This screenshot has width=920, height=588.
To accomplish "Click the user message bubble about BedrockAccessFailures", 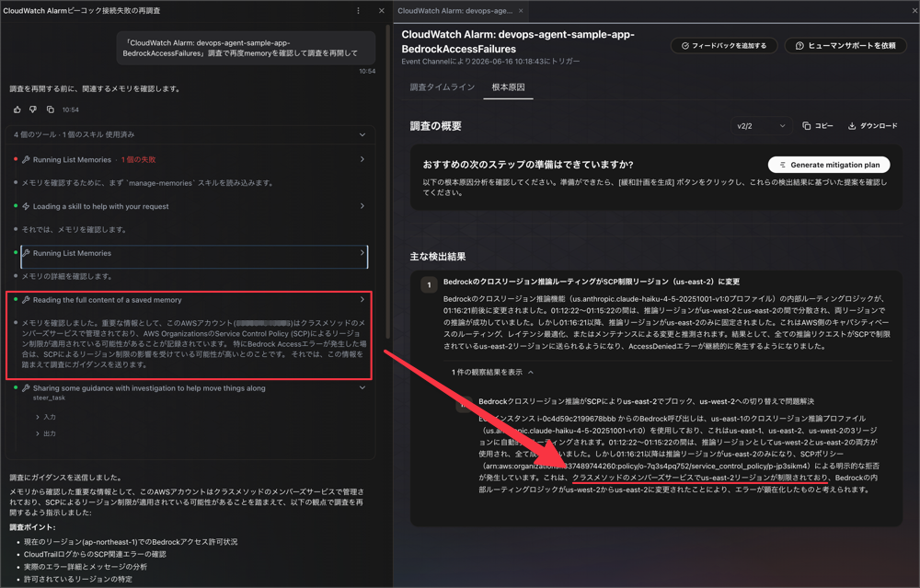I will (x=246, y=48).
